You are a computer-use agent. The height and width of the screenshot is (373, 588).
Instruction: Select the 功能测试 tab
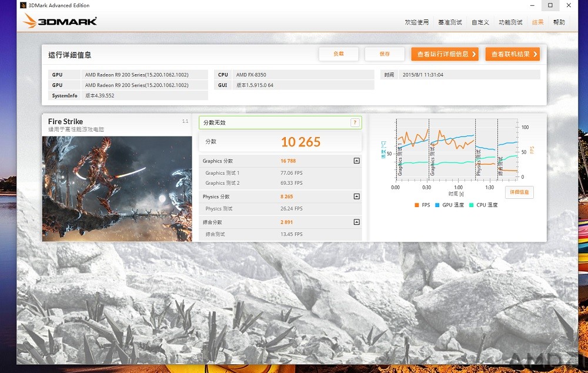click(510, 22)
